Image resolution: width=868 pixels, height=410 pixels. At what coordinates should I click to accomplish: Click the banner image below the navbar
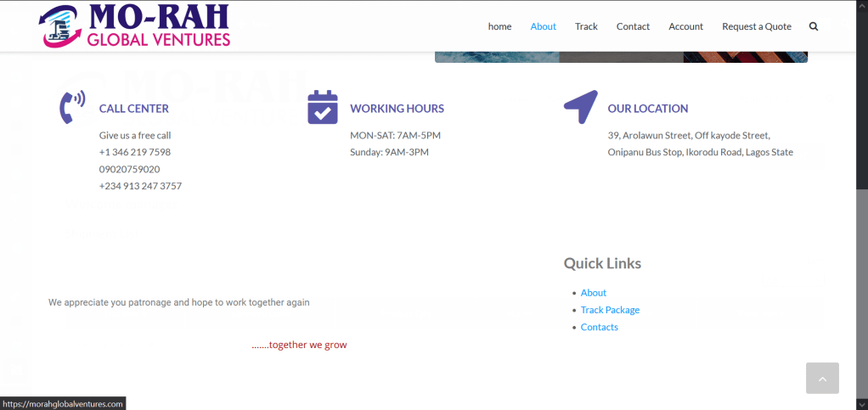[x=621, y=57]
